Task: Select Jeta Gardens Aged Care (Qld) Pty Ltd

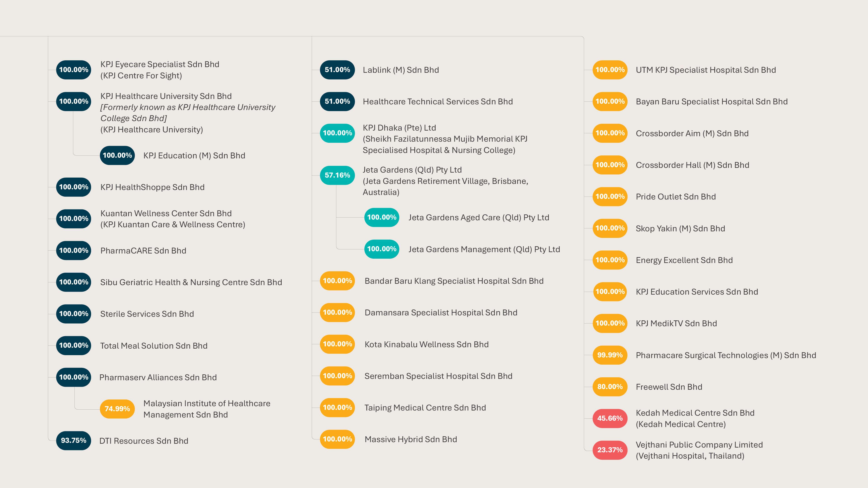Action: tap(479, 218)
